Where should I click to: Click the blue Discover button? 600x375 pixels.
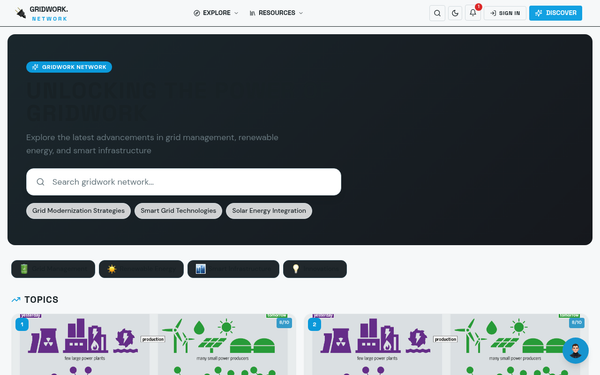coord(555,13)
